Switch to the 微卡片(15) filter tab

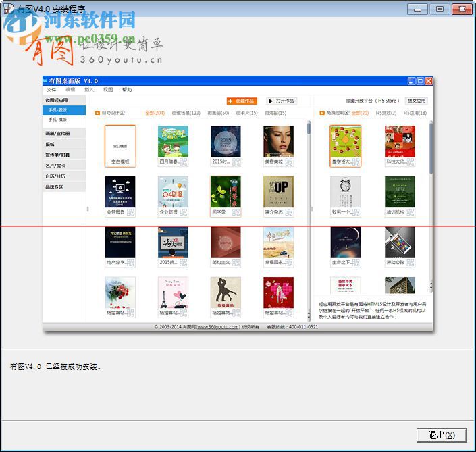tap(247, 113)
